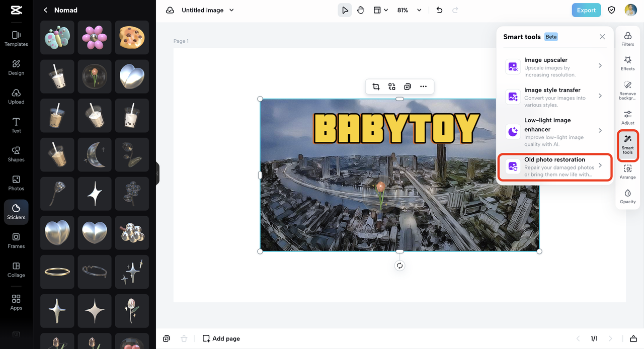Go to the previous page arrow
This screenshot has height=349, width=644.
[578, 338]
